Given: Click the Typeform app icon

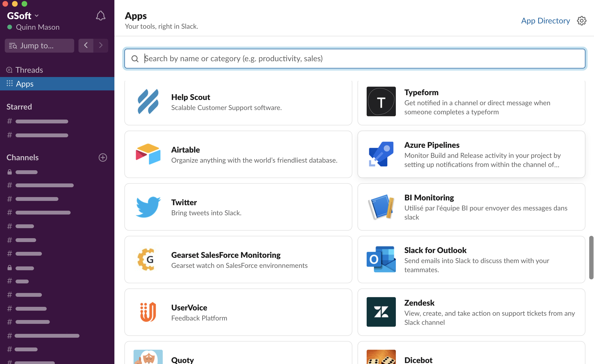Looking at the screenshot, I should click(x=381, y=101).
